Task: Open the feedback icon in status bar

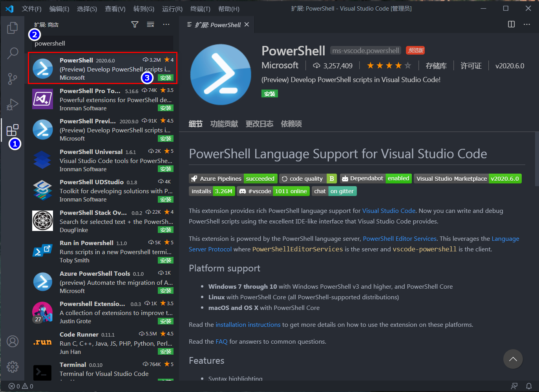Action: (x=514, y=386)
